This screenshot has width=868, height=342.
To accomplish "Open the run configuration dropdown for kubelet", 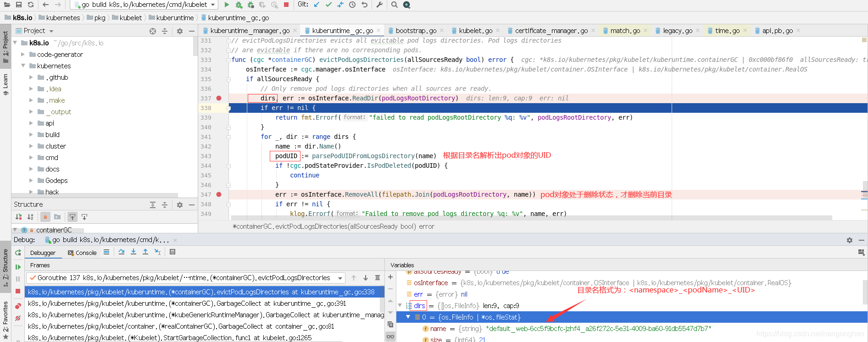I will (x=144, y=5).
